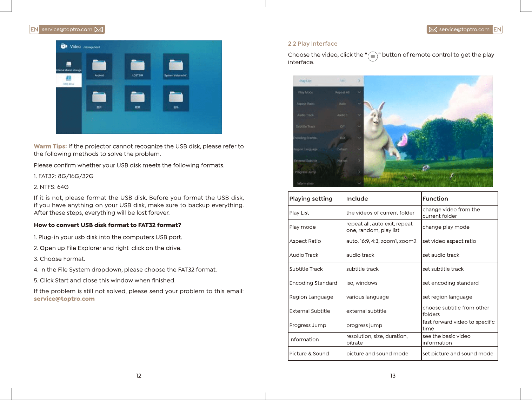
Task: Click the envelope icon in right header
Action: coord(433,29)
